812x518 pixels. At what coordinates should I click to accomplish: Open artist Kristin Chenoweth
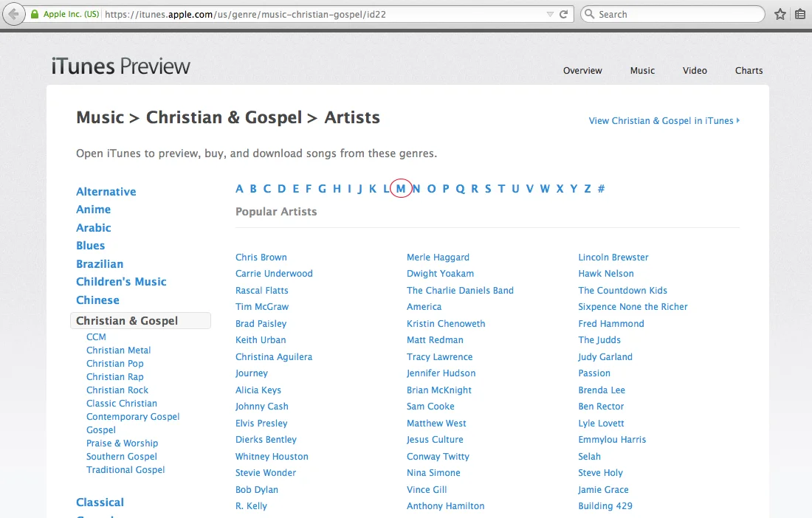coord(446,323)
